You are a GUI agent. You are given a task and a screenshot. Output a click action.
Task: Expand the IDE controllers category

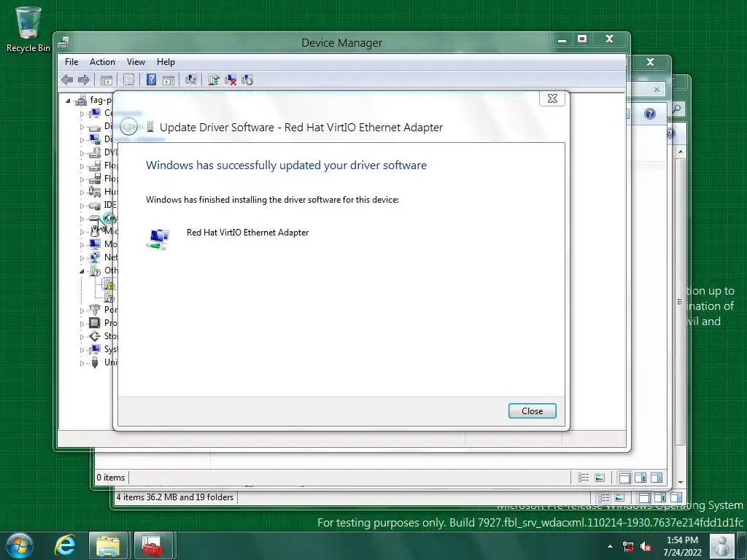point(82,206)
